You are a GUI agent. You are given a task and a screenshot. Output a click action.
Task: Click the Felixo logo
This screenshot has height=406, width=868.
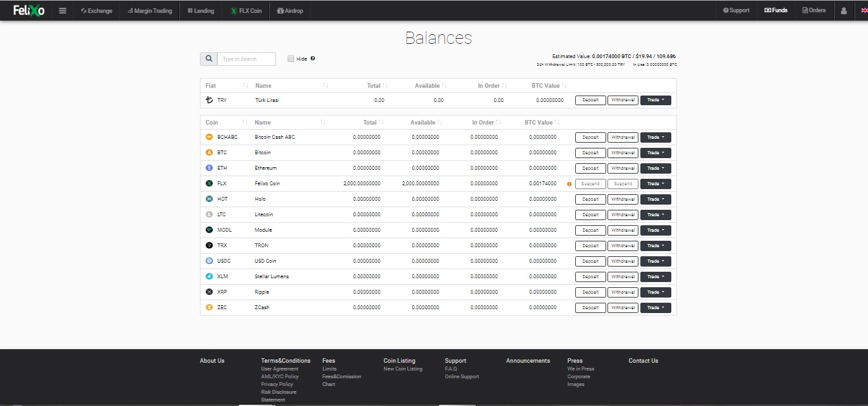pos(29,10)
